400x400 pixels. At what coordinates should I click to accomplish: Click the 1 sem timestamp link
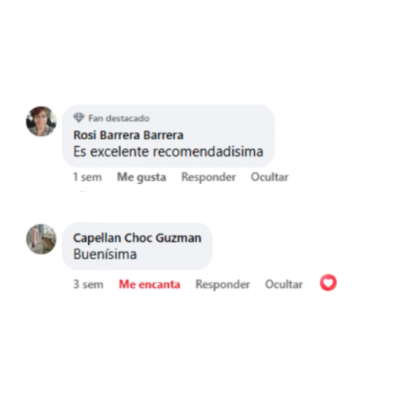coord(87,177)
